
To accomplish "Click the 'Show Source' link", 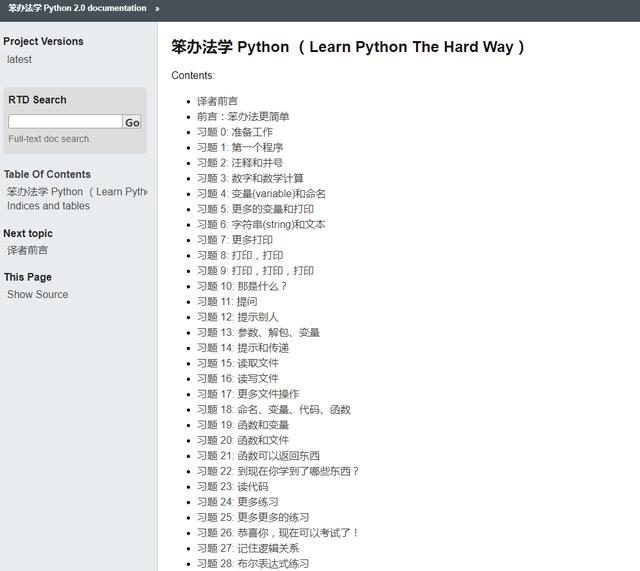I will coord(38,294).
